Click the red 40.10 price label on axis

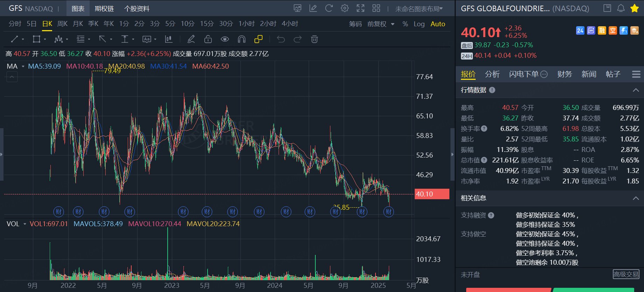click(432, 194)
